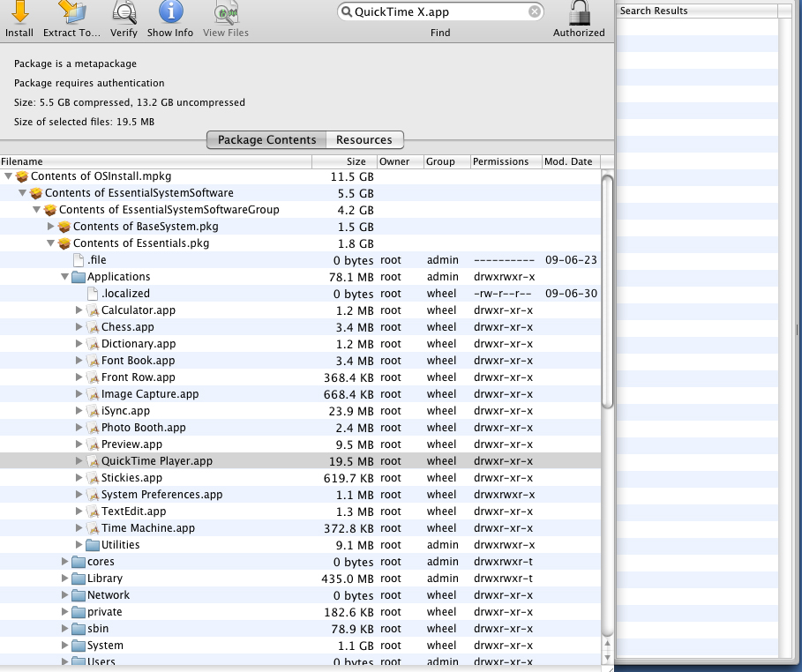Viewport: 802px width, 672px height.
Task: Switch to the Resources tab
Action: [364, 139]
